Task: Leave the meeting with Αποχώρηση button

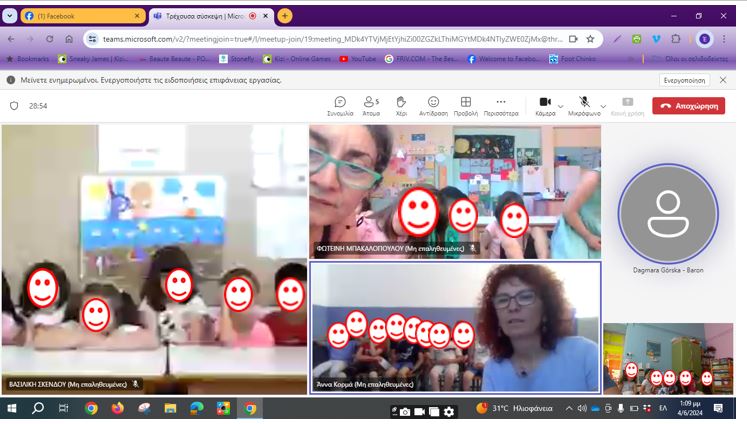Action: (689, 105)
